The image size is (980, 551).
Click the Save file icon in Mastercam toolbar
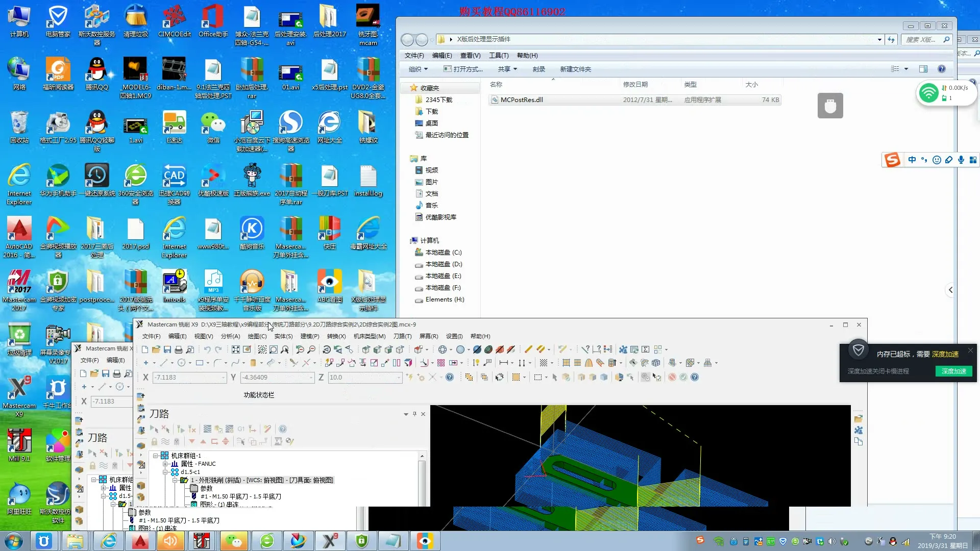click(x=167, y=349)
